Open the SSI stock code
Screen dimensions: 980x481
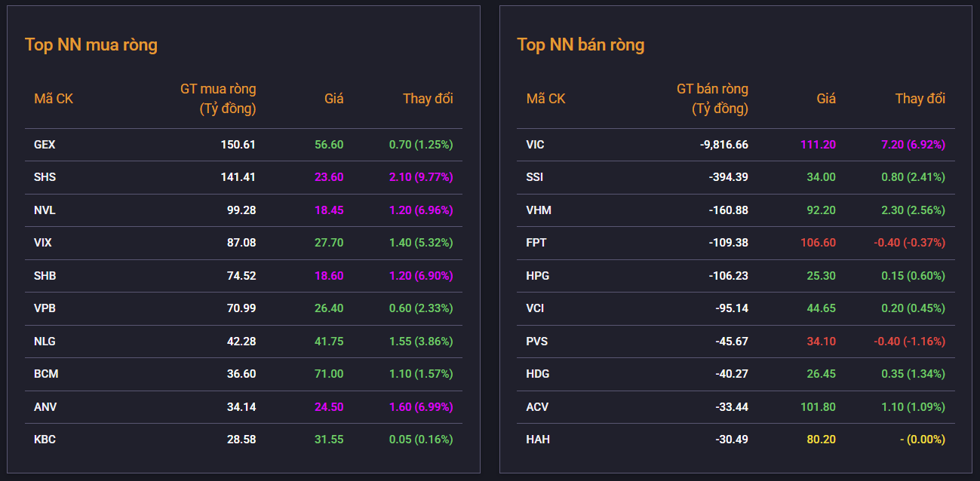point(534,177)
